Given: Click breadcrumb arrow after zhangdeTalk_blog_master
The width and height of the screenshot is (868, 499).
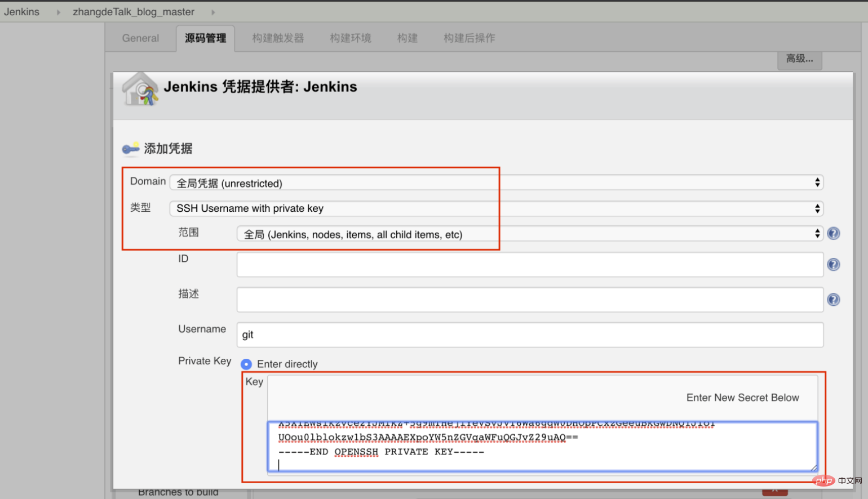Looking at the screenshot, I should pos(213,12).
